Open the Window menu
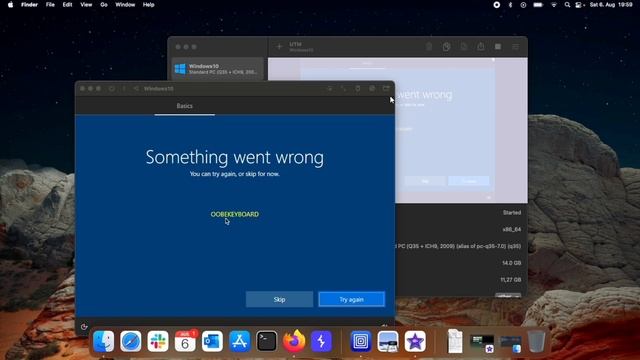The width and height of the screenshot is (640, 360). tap(125, 5)
